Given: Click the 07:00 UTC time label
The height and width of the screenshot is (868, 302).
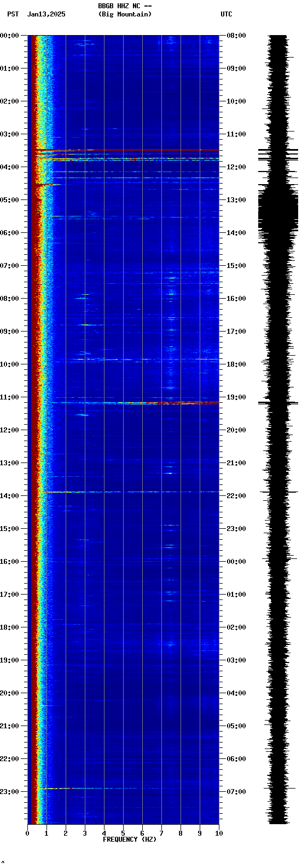Looking at the screenshot, I should (236, 792).
